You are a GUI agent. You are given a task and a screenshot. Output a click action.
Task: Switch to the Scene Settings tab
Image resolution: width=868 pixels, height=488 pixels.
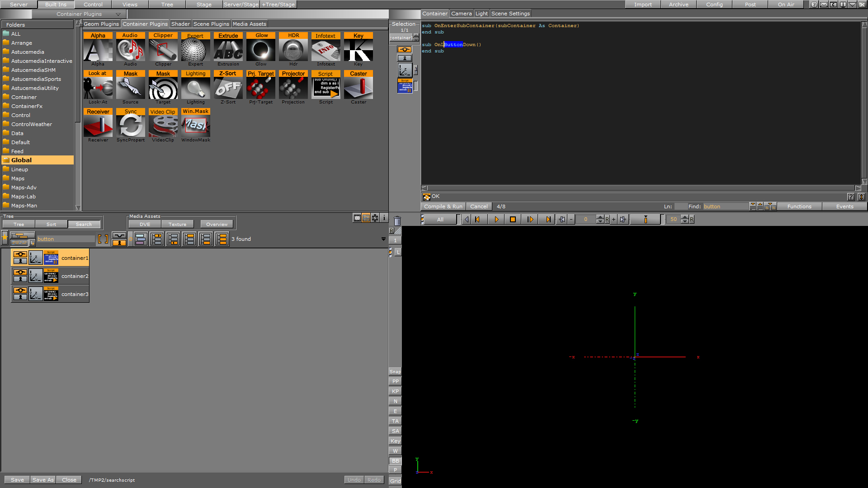(x=509, y=13)
